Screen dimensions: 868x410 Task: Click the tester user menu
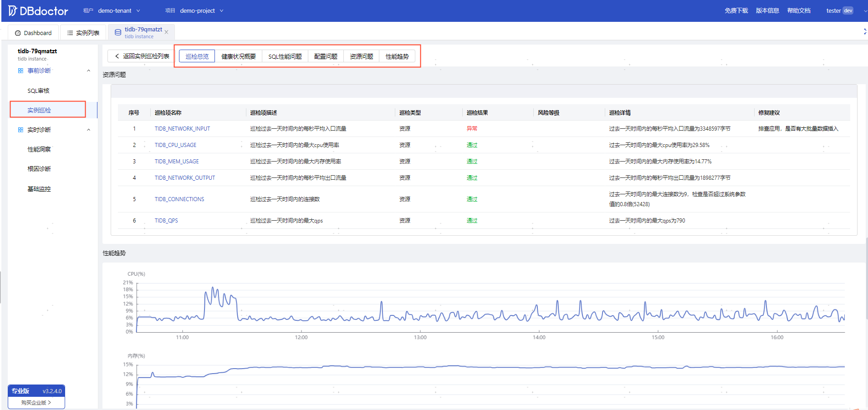tap(839, 10)
